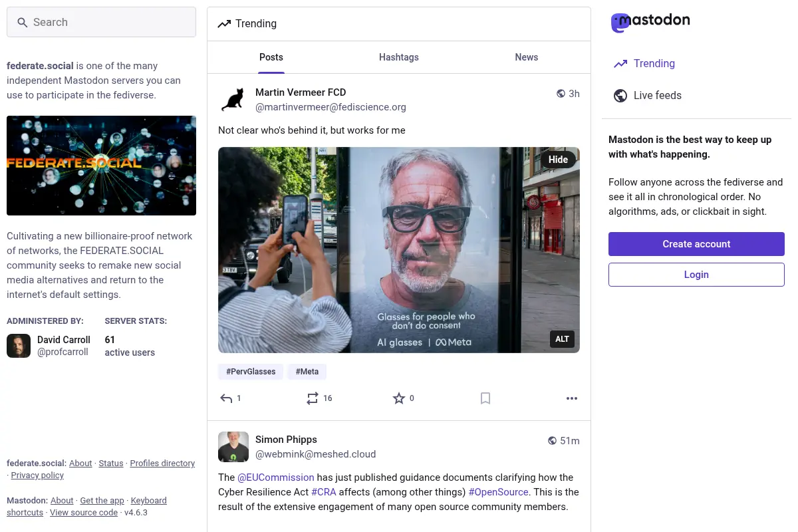
Task: Click the Create account button
Action: click(x=696, y=244)
